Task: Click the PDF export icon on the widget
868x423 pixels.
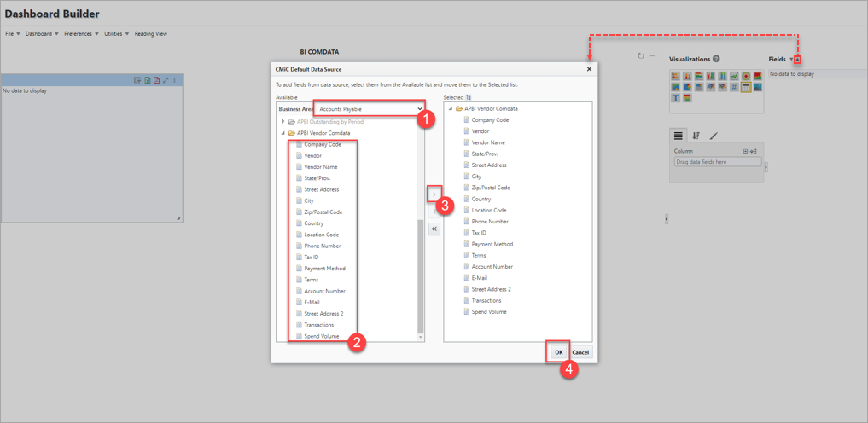Action: click(x=157, y=81)
